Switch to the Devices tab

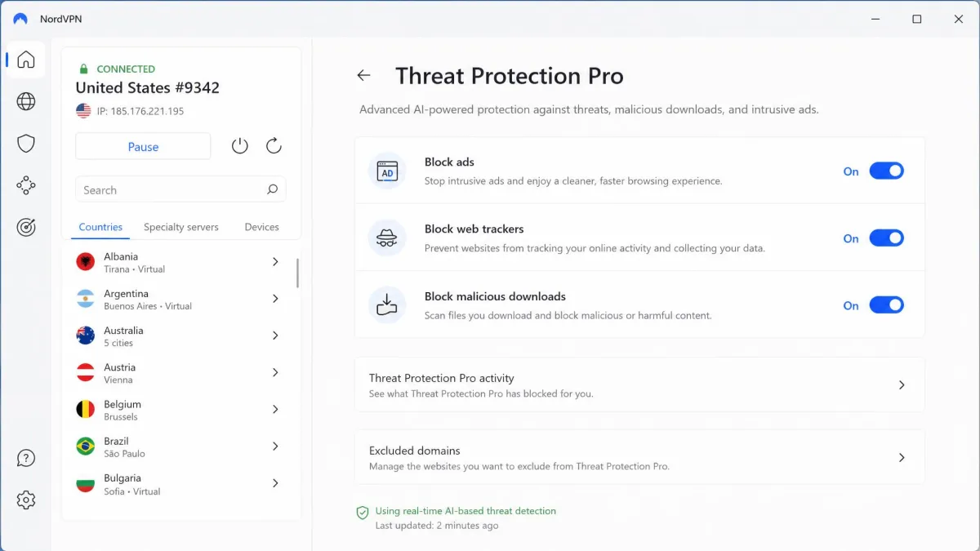[x=261, y=227]
